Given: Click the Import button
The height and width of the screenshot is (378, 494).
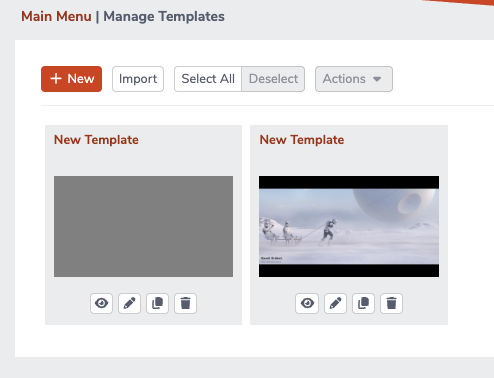Looking at the screenshot, I should 138,79.
